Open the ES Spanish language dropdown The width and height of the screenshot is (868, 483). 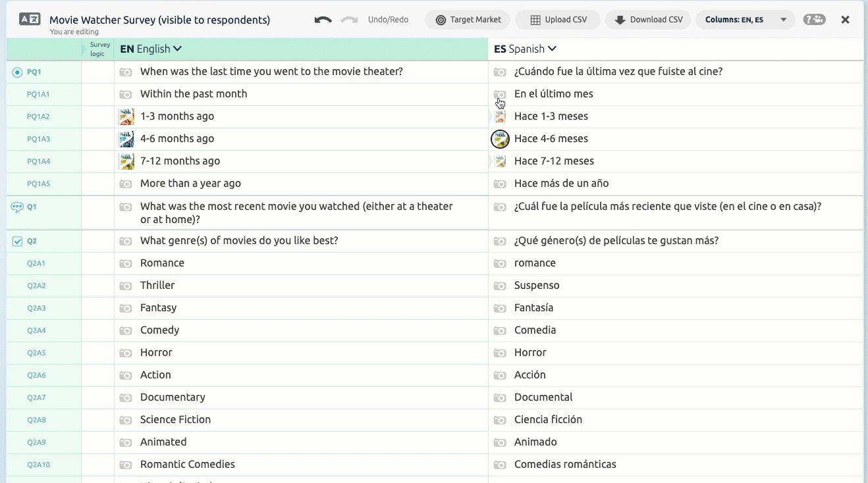coord(525,49)
